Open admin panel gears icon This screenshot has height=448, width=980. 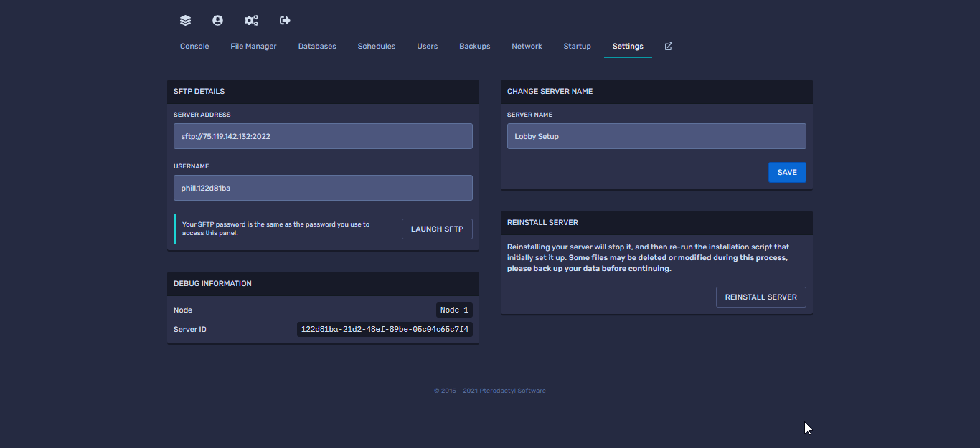coord(251,21)
